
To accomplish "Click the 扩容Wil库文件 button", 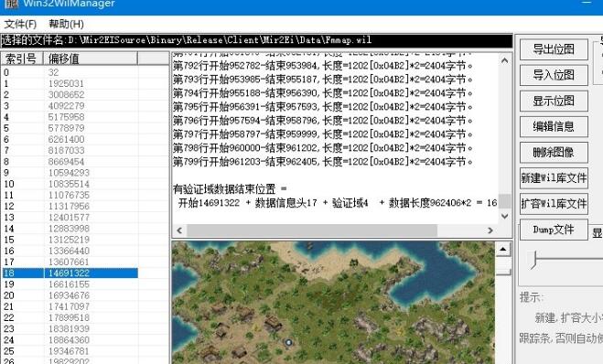I will (554, 204).
